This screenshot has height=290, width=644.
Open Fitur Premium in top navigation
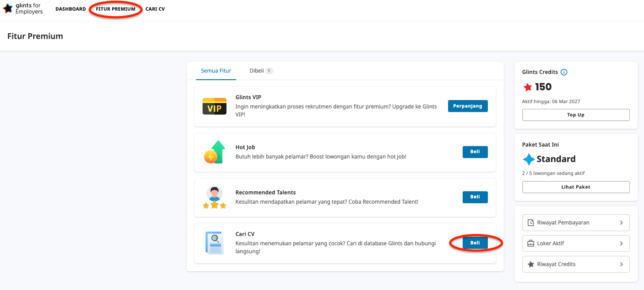pyautogui.click(x=116, y=9)
